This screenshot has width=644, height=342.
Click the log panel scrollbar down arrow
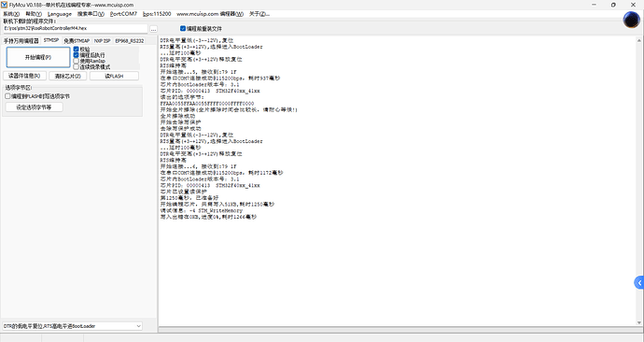coord(639,322)
